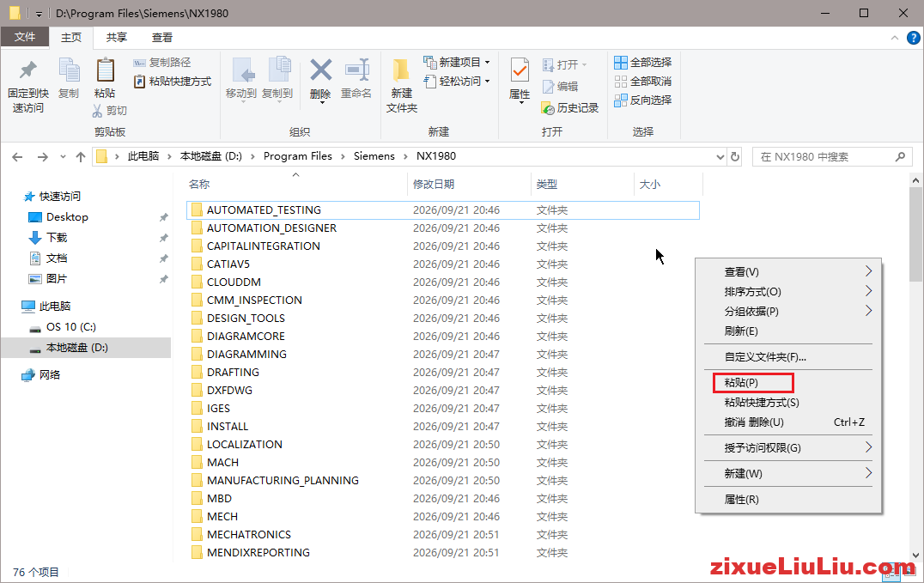Collapse the ribbon with the chevron

coord(894,38)
